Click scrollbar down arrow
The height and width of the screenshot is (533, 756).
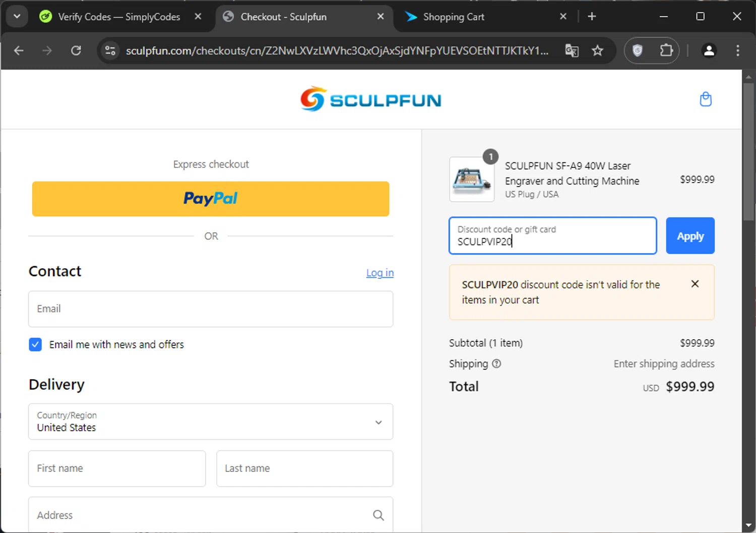[749, 526]
